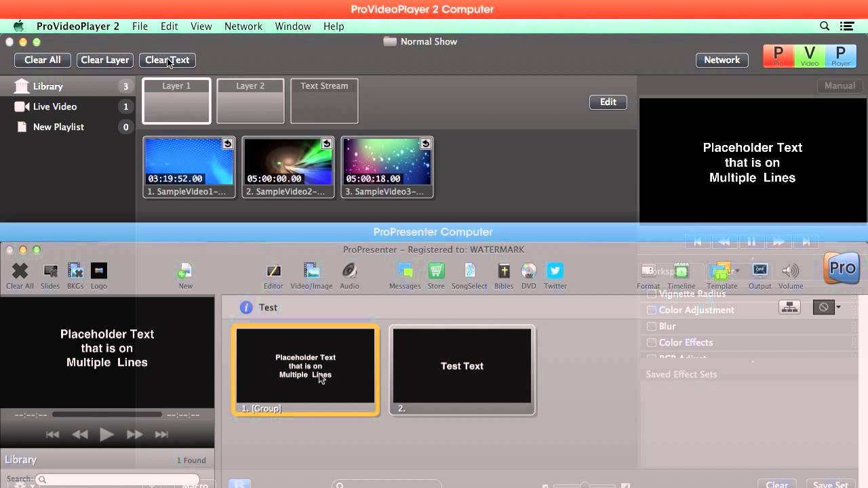Select Library in ProVideoPlayer sidebar
The width and height of the screenshot is (868, 488).
(68, 87)
